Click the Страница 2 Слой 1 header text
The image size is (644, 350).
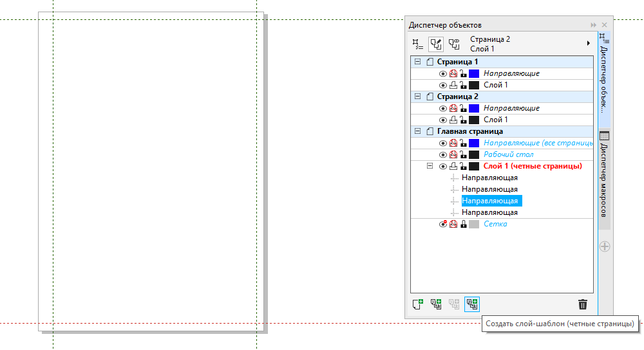490,44
